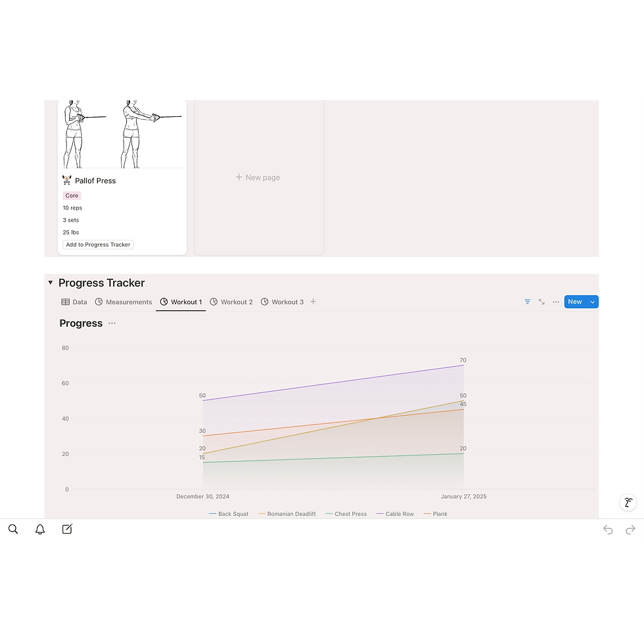This screenshot has width=644, height=644.
Task: Click Add to Progress Tracker button
Action: coord(98,244)
